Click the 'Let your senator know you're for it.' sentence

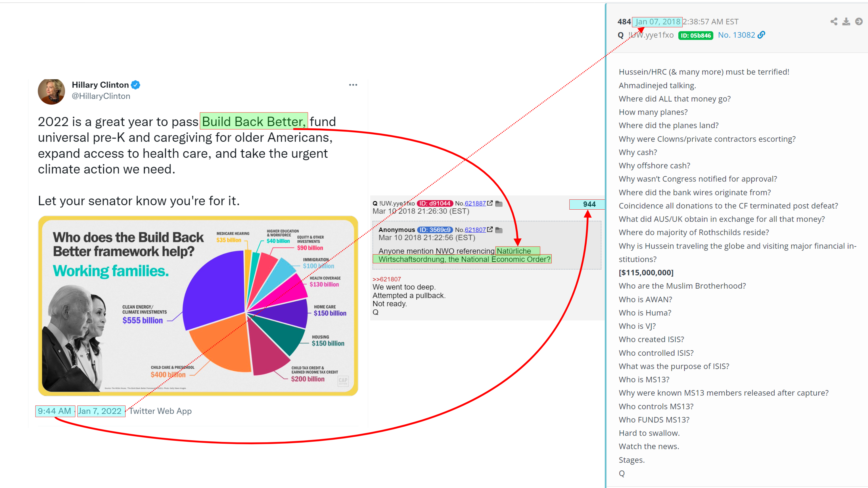point(139,201)
